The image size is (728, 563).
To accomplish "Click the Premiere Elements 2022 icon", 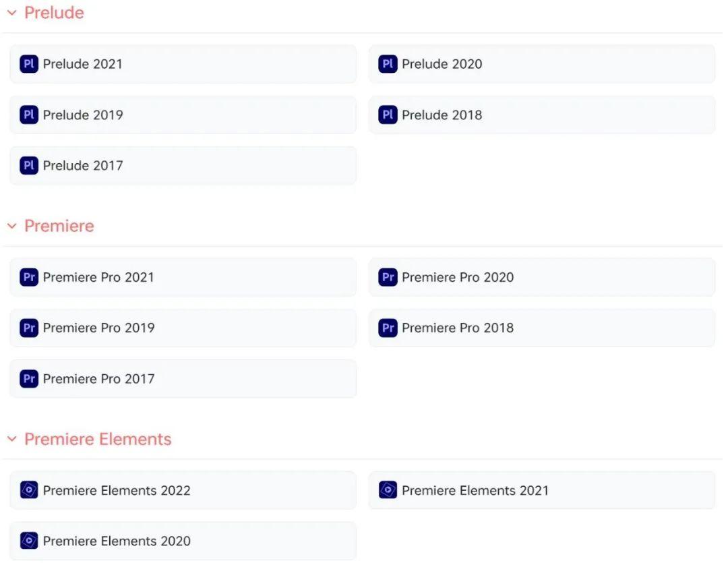I will (29, 490).
